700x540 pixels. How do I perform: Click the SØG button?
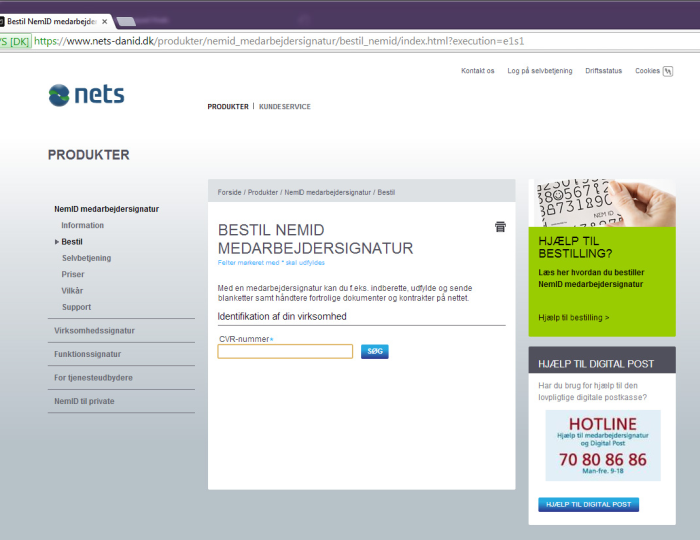375,352
